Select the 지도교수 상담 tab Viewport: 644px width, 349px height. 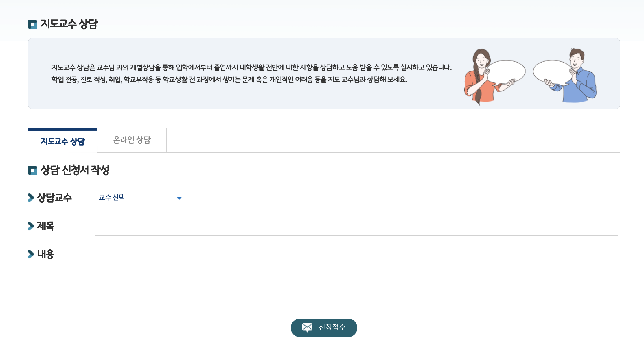(x=62, y=140)
